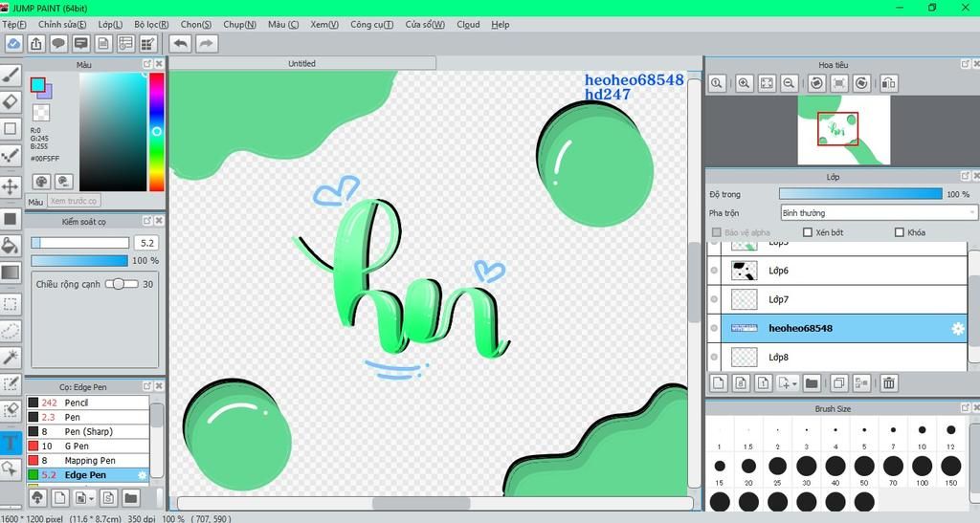Delete layer with trash icon
Viewport: 980px width, 523px height.
point(889,382)
